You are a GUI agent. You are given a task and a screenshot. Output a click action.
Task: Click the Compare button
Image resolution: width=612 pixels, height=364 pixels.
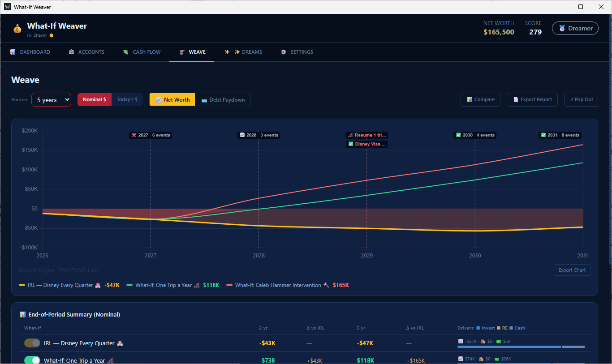pyautogui.click(x=480, y=99)
